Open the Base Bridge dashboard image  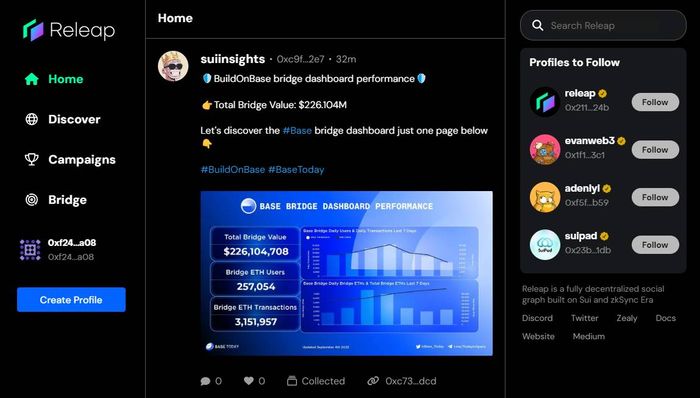pyautogui.click(x=346, y=273)
